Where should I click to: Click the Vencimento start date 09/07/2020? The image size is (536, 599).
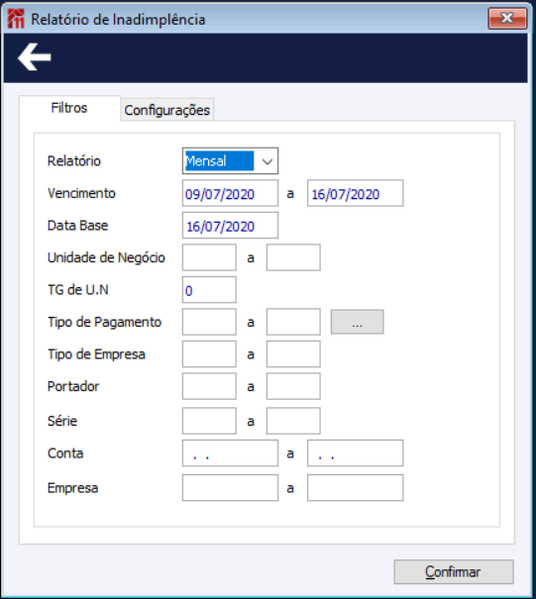click(230, 193)
